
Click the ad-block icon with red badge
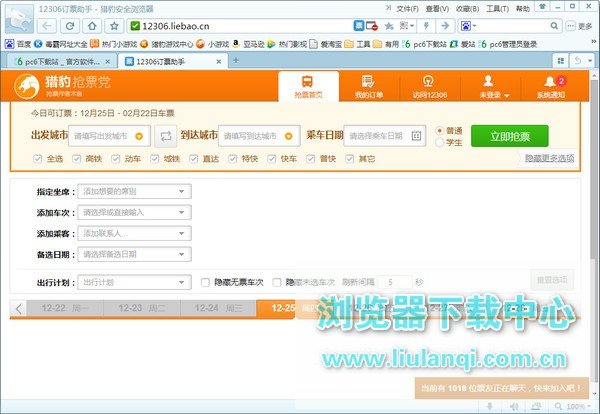[x=372, y=26]
